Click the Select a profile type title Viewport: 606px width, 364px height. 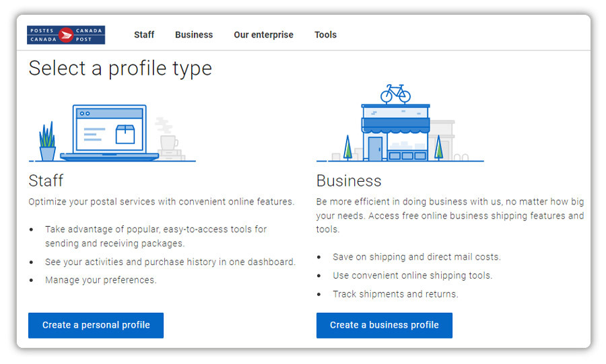[121, 69]
